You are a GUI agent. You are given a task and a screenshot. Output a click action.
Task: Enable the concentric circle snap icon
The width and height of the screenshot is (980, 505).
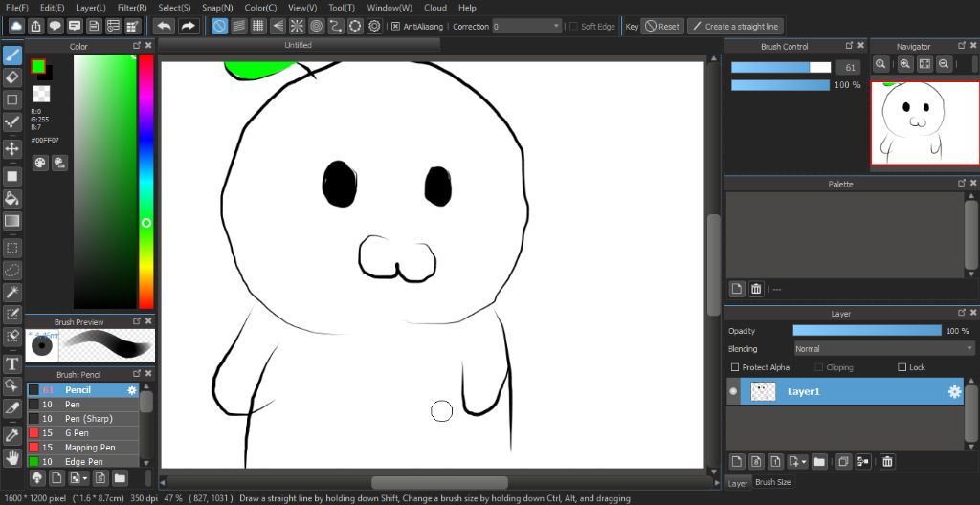(x=316, y=26)
